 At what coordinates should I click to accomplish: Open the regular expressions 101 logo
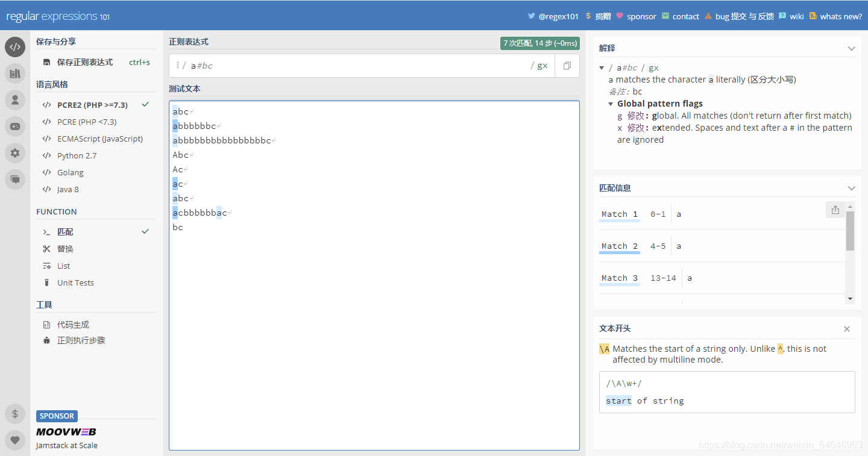[x=58, y=16]
